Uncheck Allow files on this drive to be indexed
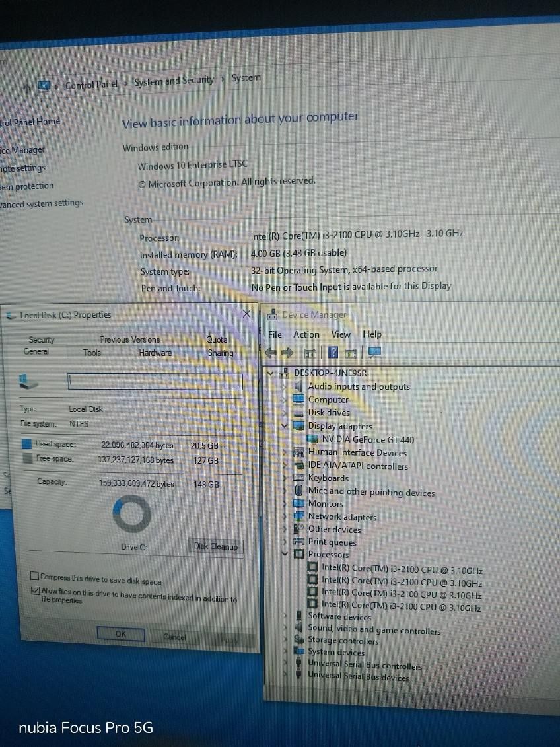Viewport: 560px width, 747px height. tap(35, 590)
